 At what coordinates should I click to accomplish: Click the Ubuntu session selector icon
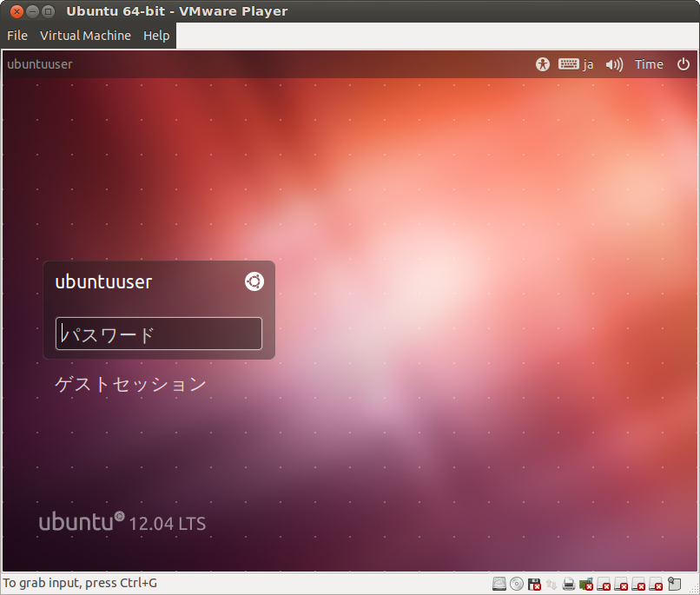click(254, 281)
